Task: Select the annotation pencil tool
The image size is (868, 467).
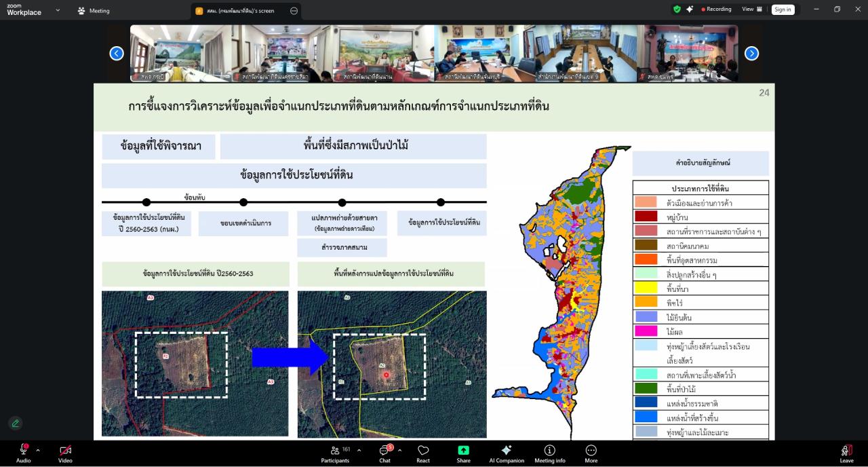Action: 15,423
